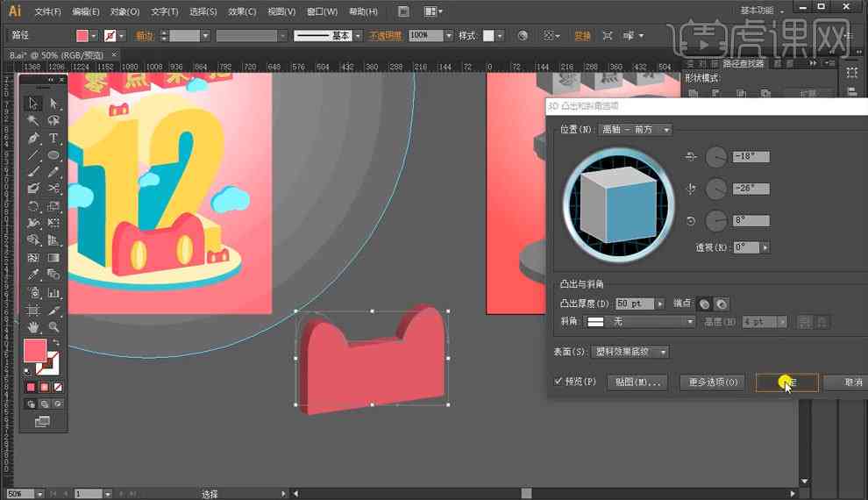Open the 窗口(W) menu

(322, 11)
